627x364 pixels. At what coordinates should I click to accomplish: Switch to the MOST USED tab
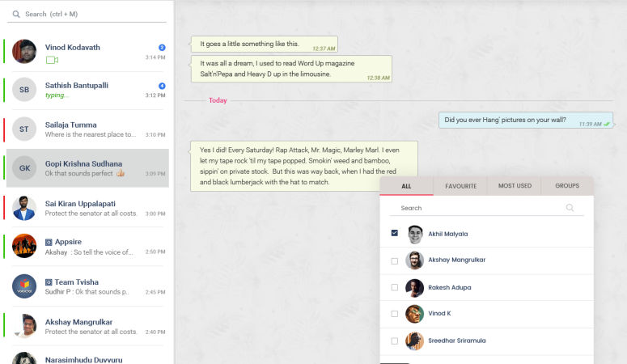point(515,185)
